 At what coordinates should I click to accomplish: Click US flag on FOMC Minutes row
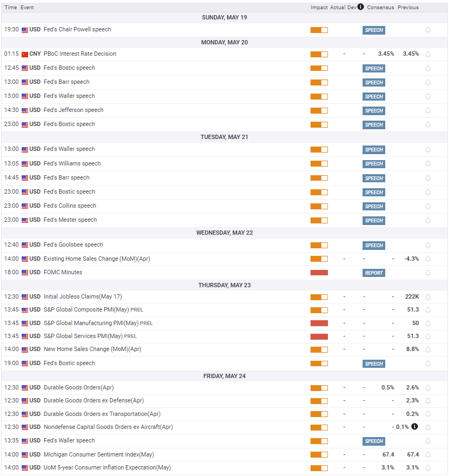point(25,273)
